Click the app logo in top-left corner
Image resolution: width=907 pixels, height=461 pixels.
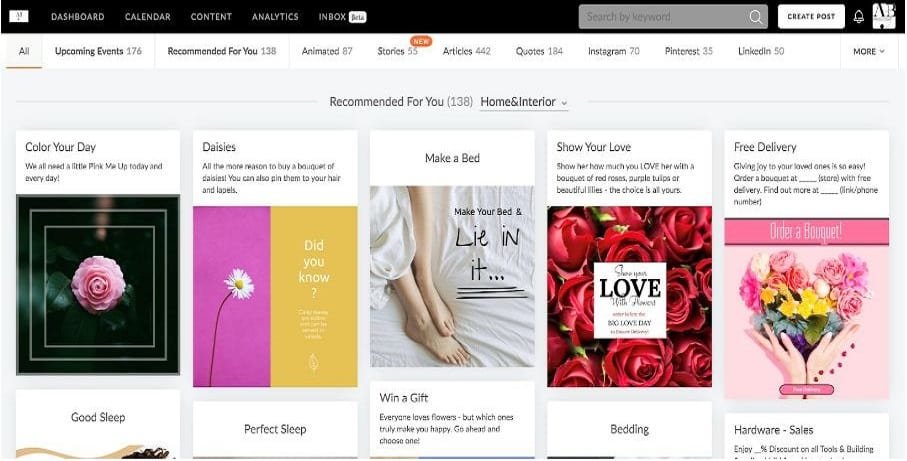coord(20,16)
